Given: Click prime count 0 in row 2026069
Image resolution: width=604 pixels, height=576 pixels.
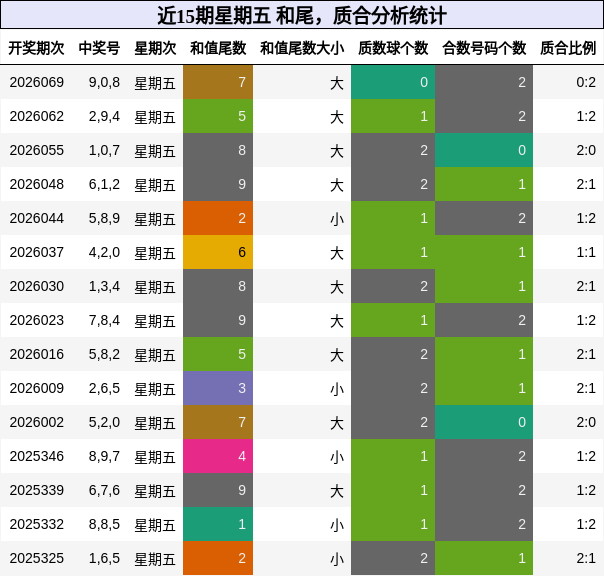Looking at the screenshot, I should click(393, 82).
